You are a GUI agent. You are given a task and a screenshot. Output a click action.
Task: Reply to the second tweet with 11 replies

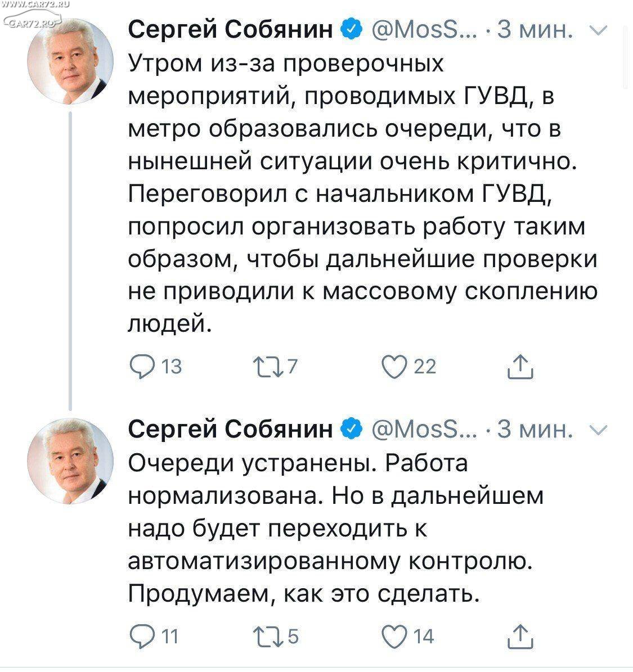pos(142,637)
